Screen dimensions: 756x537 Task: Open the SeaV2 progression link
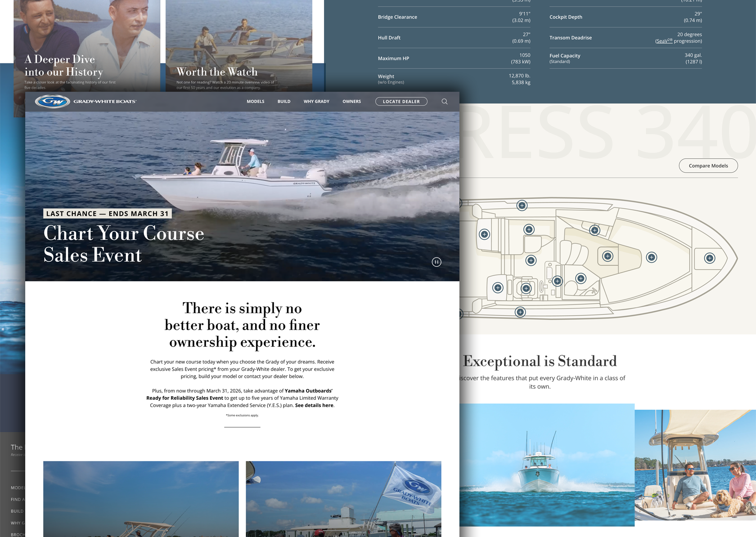(x=664, y=41)
